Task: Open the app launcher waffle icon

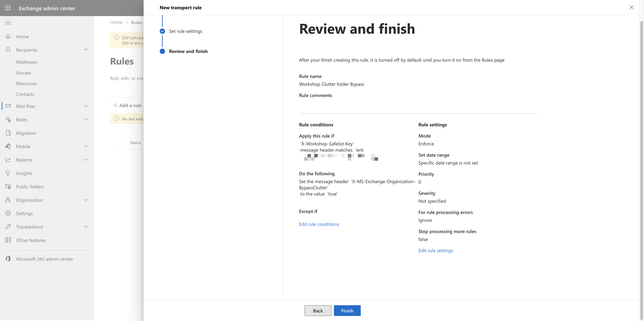Action: click(x=8, y=8)
